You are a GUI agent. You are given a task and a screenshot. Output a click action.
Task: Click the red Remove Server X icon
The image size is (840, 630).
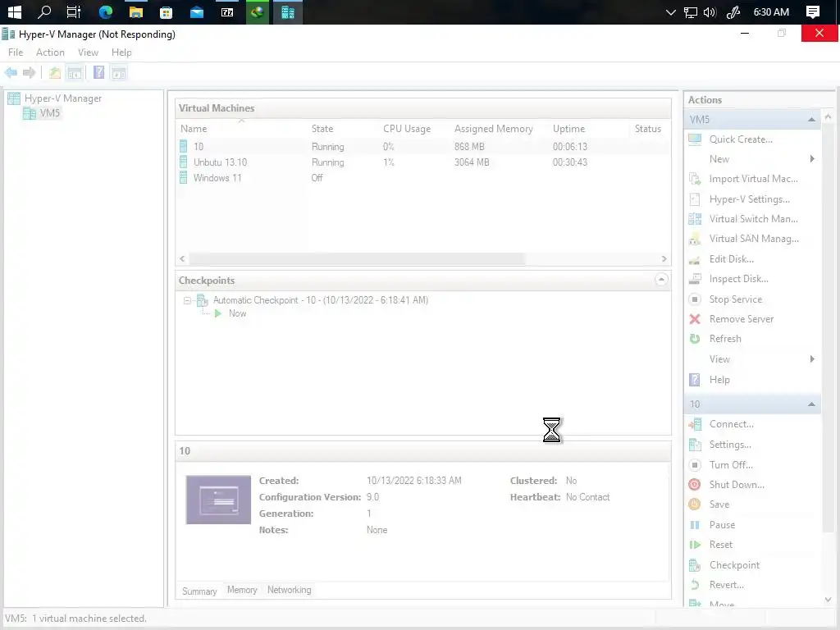tap(695, 319)
